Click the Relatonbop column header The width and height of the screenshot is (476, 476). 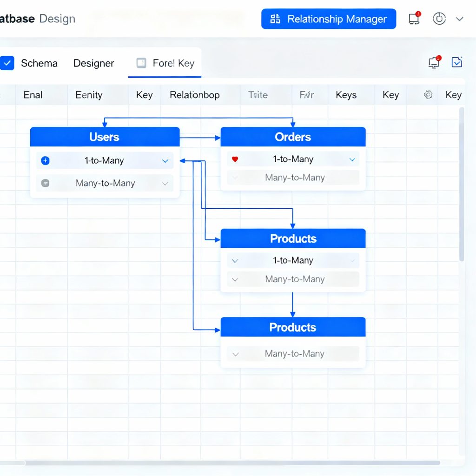tap(194, 95)
